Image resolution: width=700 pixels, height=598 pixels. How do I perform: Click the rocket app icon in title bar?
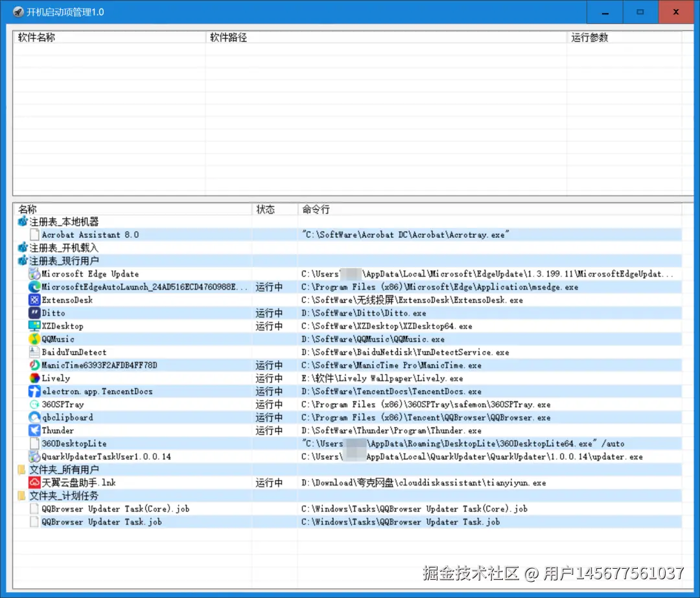click(x=18, y=12)
